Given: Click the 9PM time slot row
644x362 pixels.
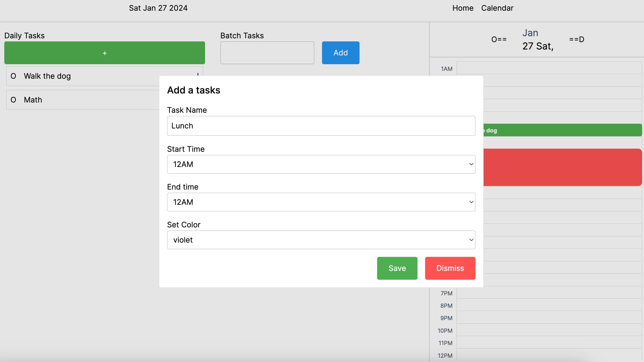Looking at the screenshot, I should point(549,317).
